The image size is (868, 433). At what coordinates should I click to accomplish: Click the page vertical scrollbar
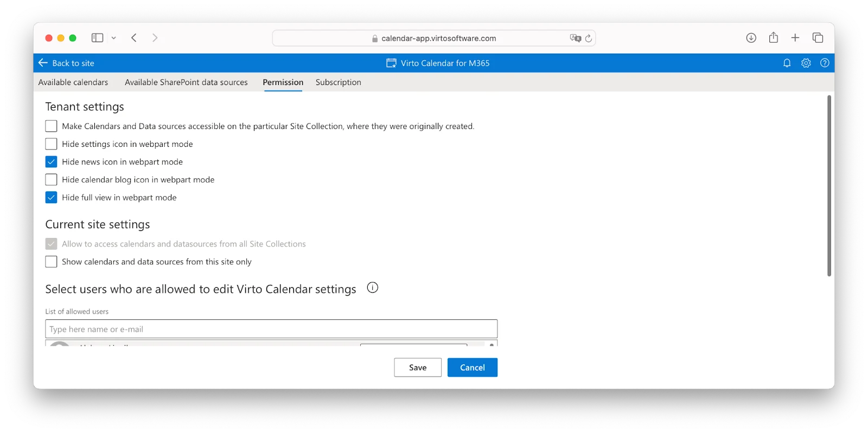click(829, 186)
